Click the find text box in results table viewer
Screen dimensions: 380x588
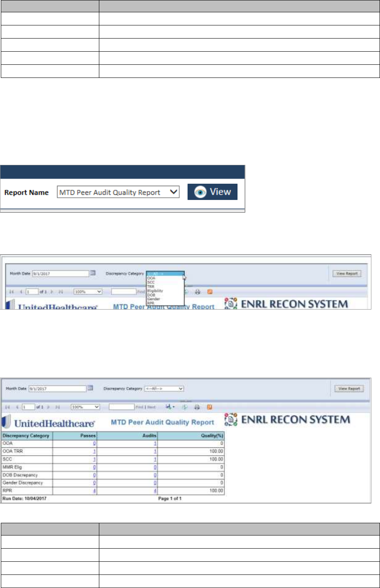point(121,407)
